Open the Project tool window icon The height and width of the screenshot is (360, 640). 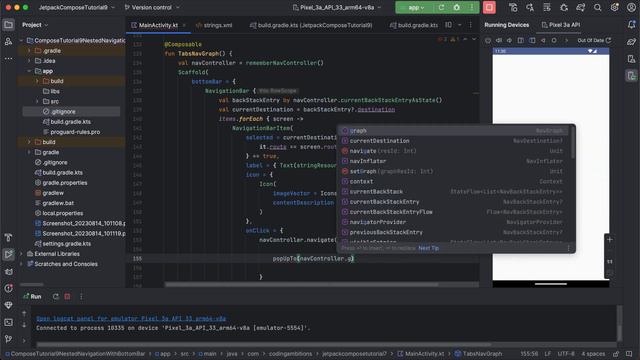(x=8, y=25)
